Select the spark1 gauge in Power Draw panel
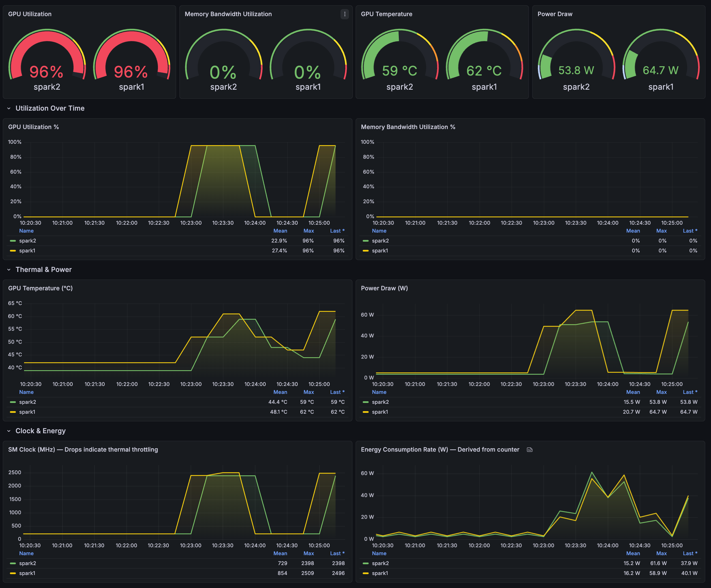Screen dimensions: 711x588 pos(661,61)
